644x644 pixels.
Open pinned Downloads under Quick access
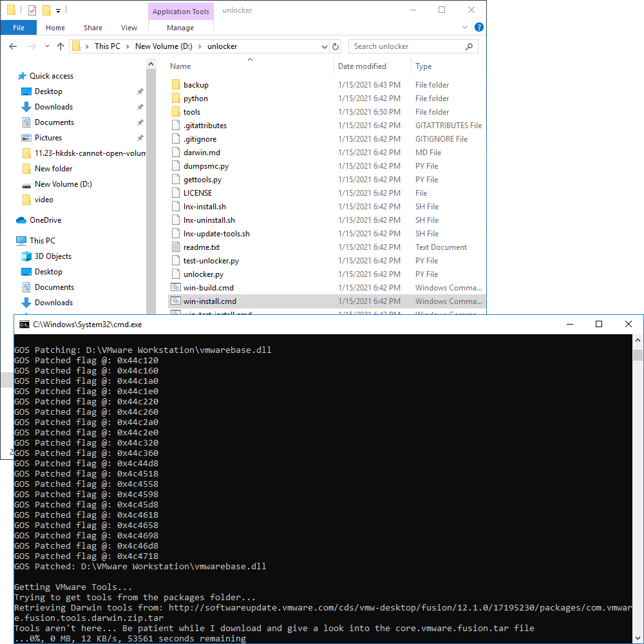[53, 107]
